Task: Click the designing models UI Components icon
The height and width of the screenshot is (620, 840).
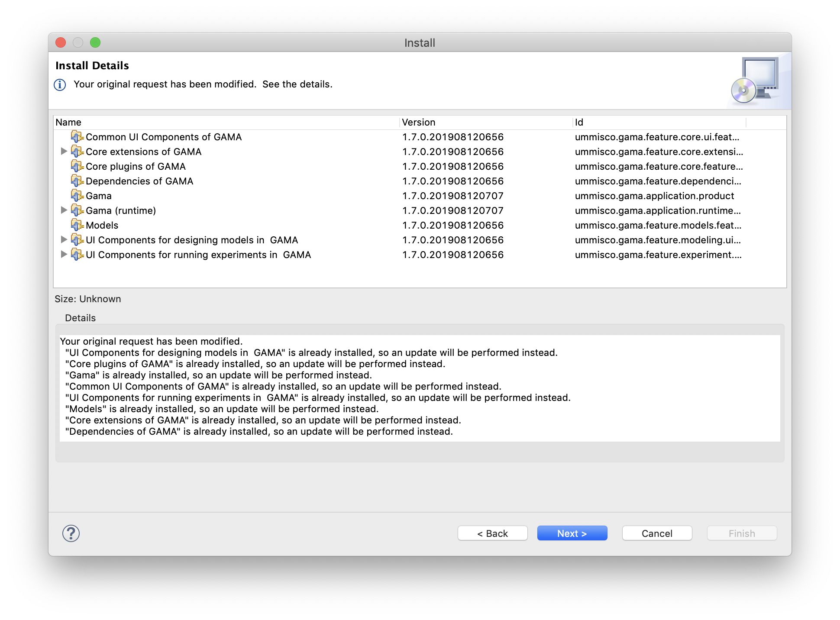Action: click(77, 240)
